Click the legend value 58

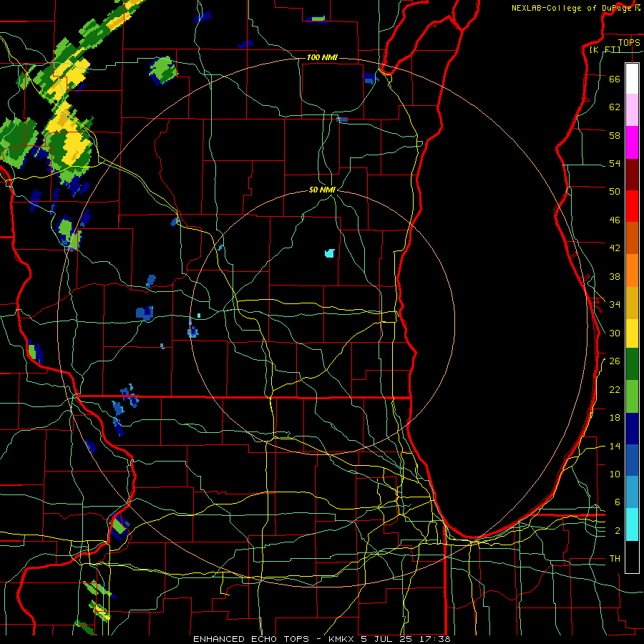click(x=615, y=135)
